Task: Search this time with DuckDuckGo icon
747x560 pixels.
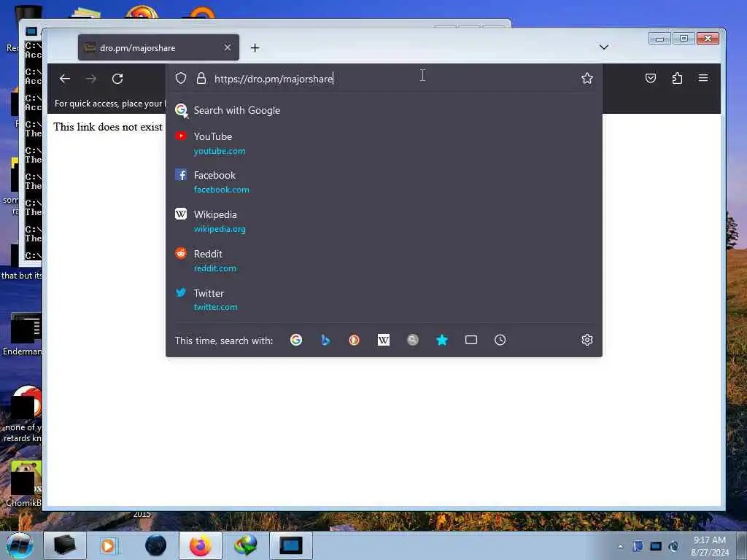Action: click(x=354, y=340)
